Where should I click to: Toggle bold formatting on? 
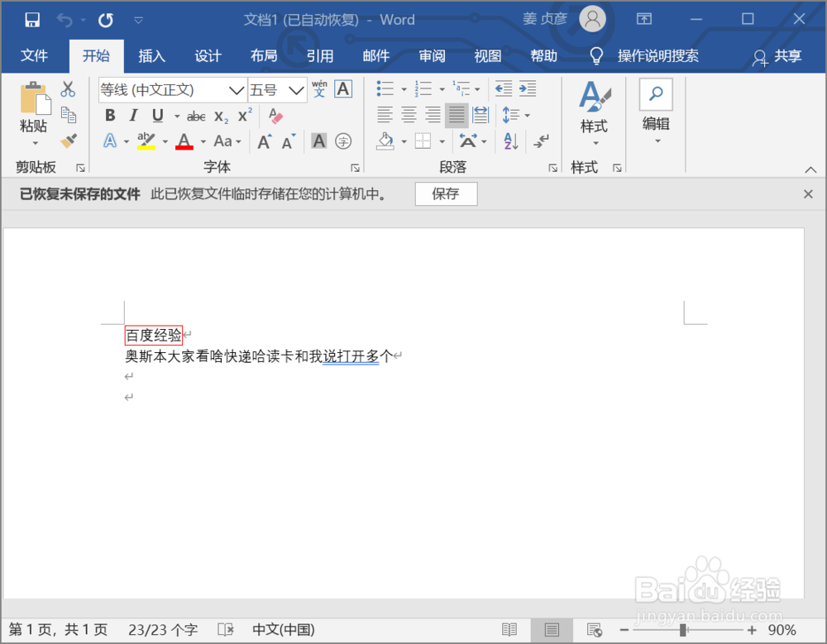point(109,116)
